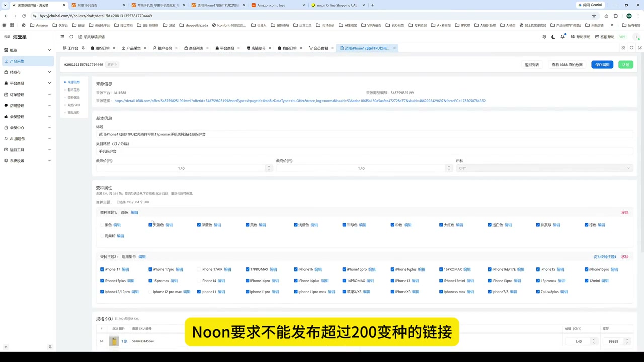This screenshot has width=644, height=362.
Task: Close the 适用iPhone17磨砂TPU软壳 tab
Action: click(394, 48)
